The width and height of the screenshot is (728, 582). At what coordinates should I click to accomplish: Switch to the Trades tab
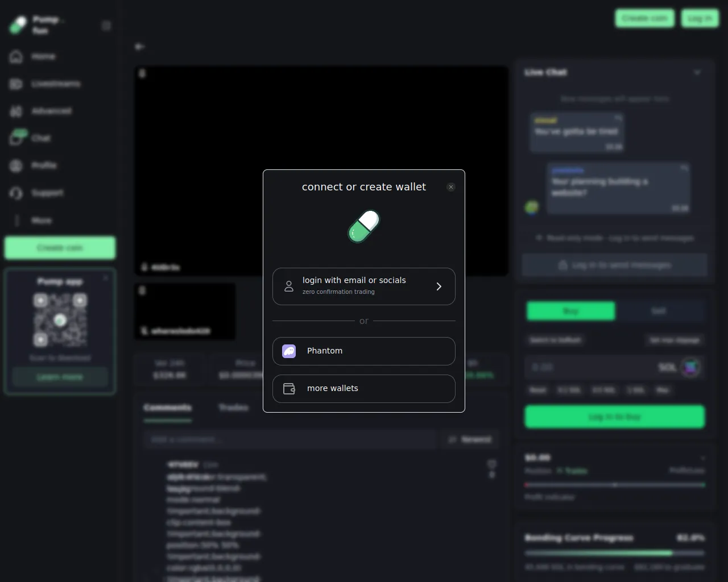(233, 408)
